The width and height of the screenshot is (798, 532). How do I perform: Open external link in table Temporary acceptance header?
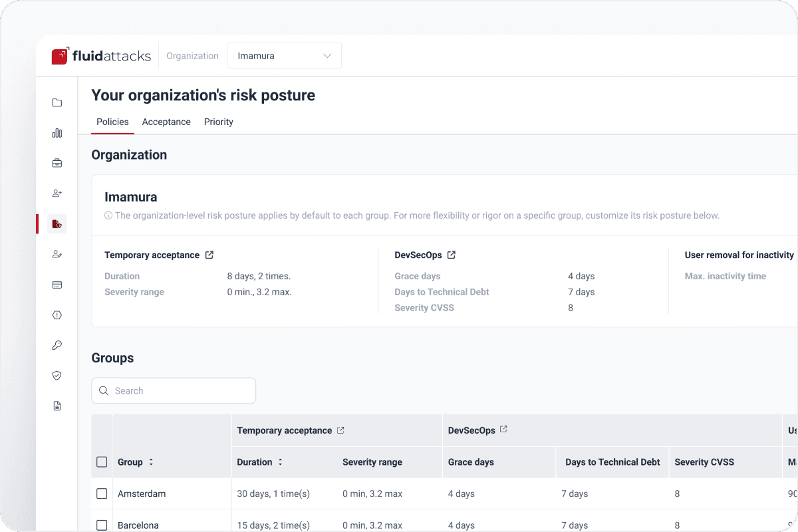tap(340, 430)
